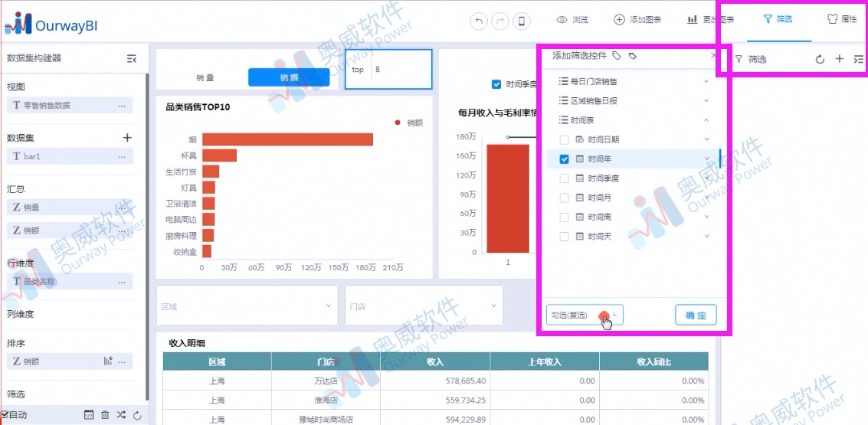This screenshot has height=425, width=868.
Task: Click the indent list icon in 筛选 panel
Action: click(859, 59)
